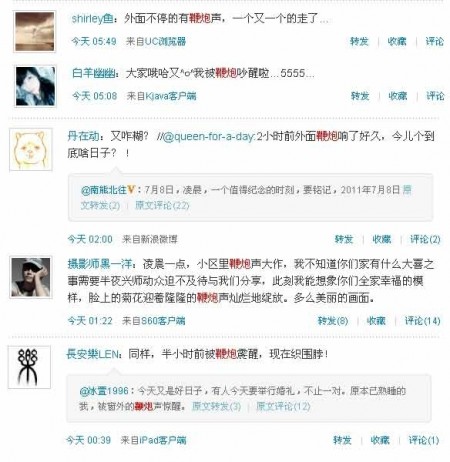Click the 今天 01:22 timestamp
Image resolution: width=450 pixels, height=462 pixels.
[90, 321]
